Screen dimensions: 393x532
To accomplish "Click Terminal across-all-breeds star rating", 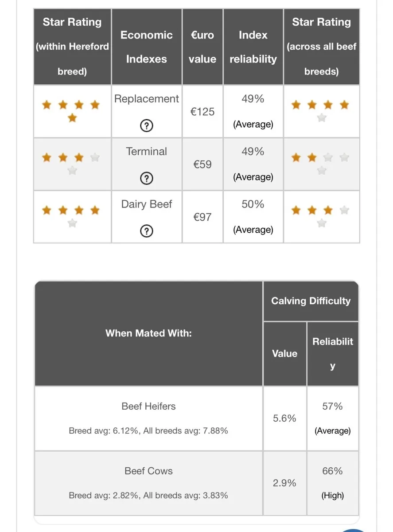I will tap(321, 164).
